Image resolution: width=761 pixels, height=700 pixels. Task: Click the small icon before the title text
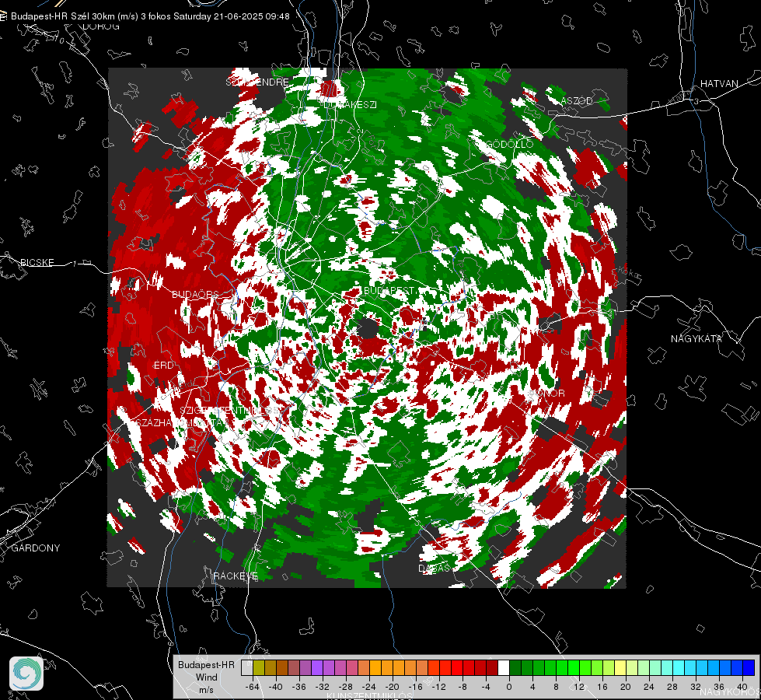3,16
